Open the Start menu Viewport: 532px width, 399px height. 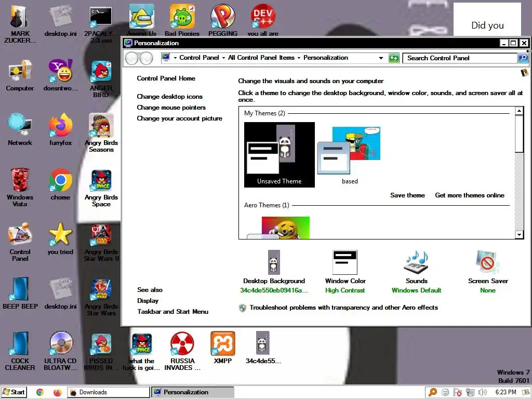(x=14, y=392)
